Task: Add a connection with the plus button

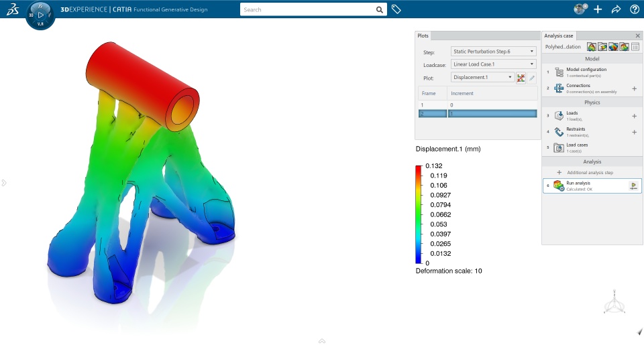Action: click(x=634, y=88)
